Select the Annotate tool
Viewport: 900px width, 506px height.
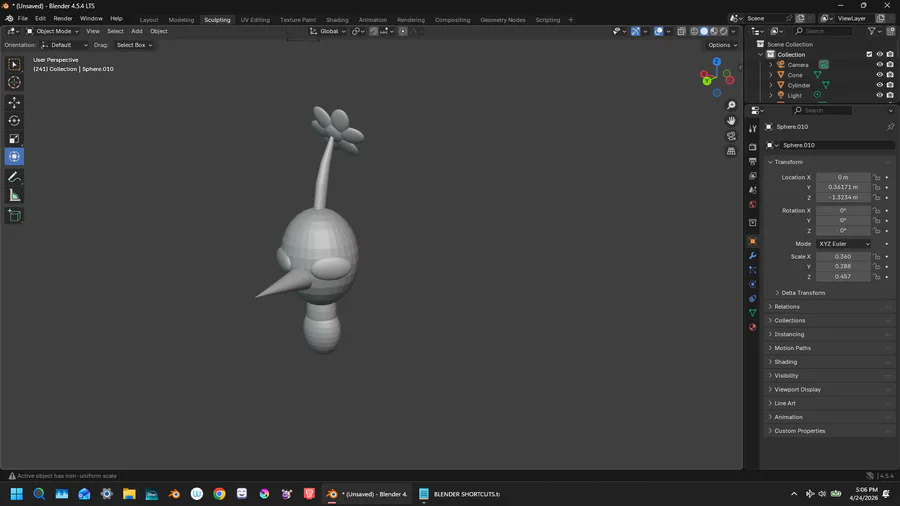tap(14, 177)
